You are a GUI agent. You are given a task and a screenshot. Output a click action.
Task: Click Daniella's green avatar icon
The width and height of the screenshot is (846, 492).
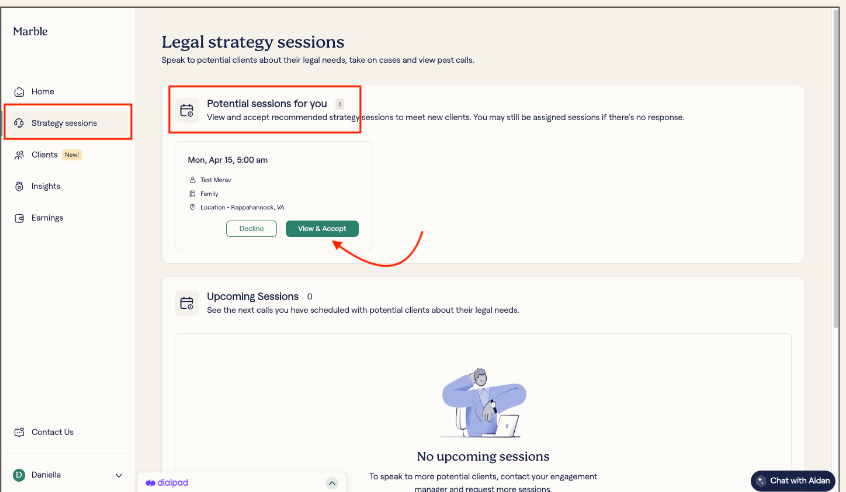19,475
